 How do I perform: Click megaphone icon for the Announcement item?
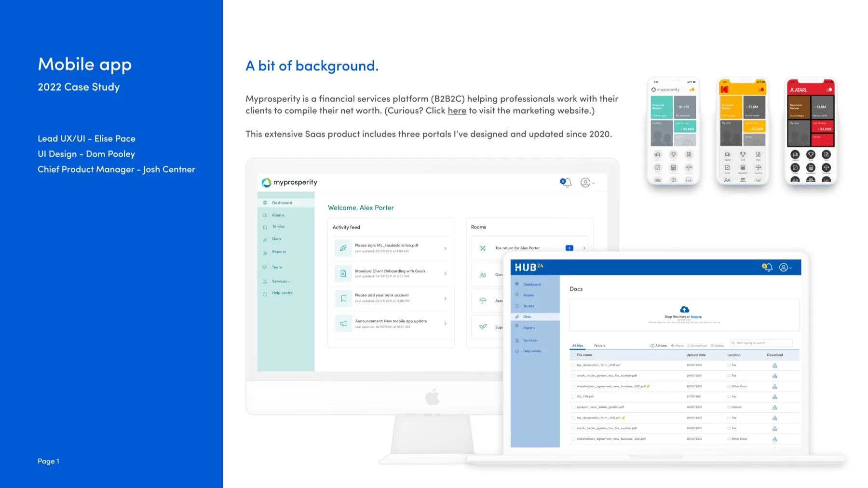click(x=343, y=324)
